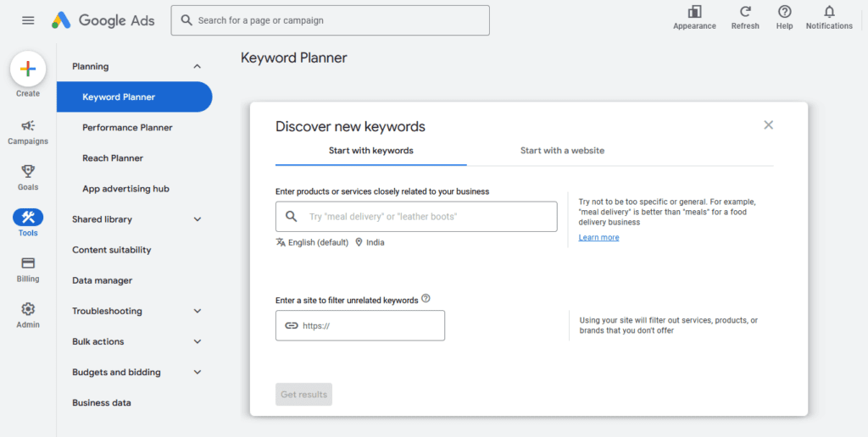
Task: Open the Help icon
Action: tap(785, 12)
